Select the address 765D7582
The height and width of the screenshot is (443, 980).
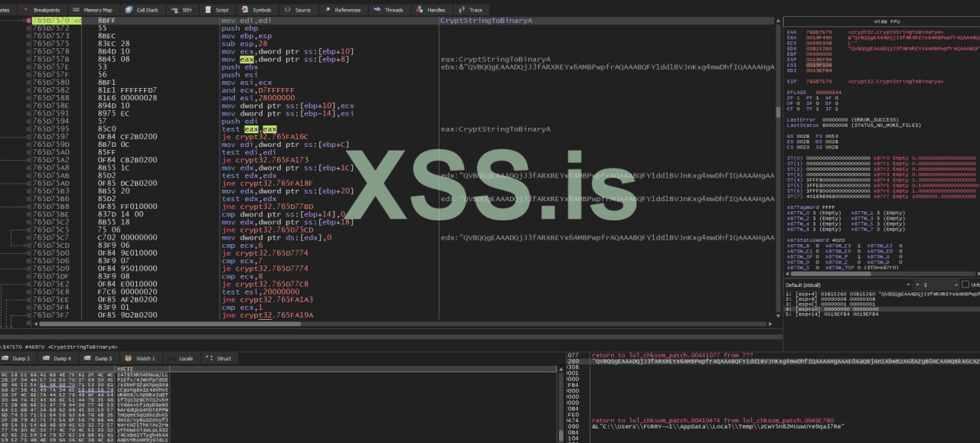(x=51, y=90)
